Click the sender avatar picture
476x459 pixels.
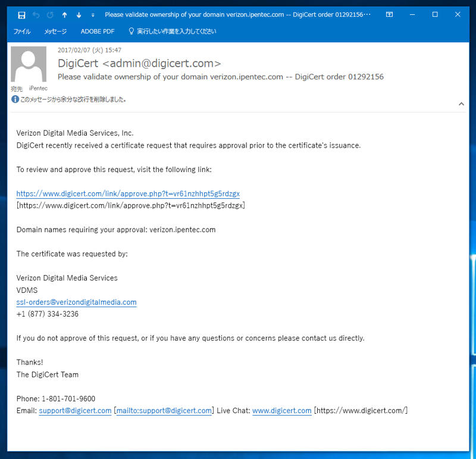pos(29,64)
